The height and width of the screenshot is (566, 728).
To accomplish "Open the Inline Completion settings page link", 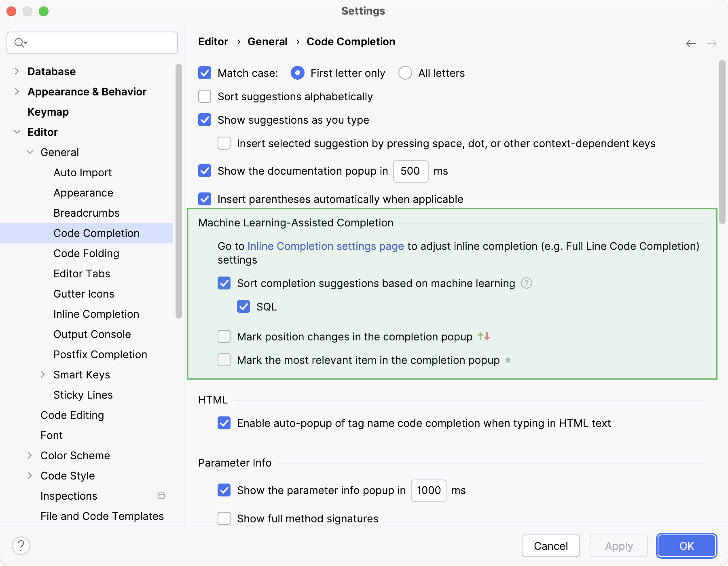I will (325, 246).
